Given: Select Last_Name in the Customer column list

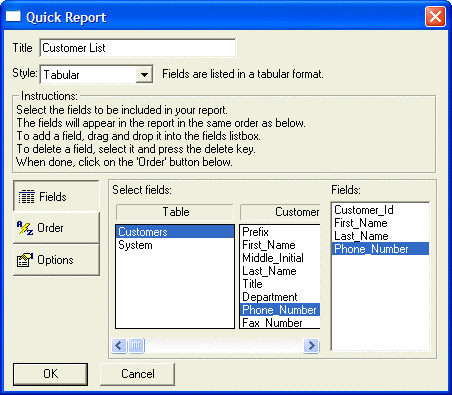Looking at the screenshot, I should (x=280, y=271).
